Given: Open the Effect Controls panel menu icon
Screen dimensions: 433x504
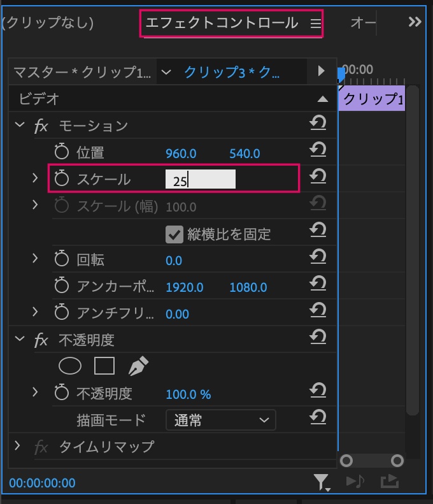Looking at the screenshot, I should click(315, 24).
